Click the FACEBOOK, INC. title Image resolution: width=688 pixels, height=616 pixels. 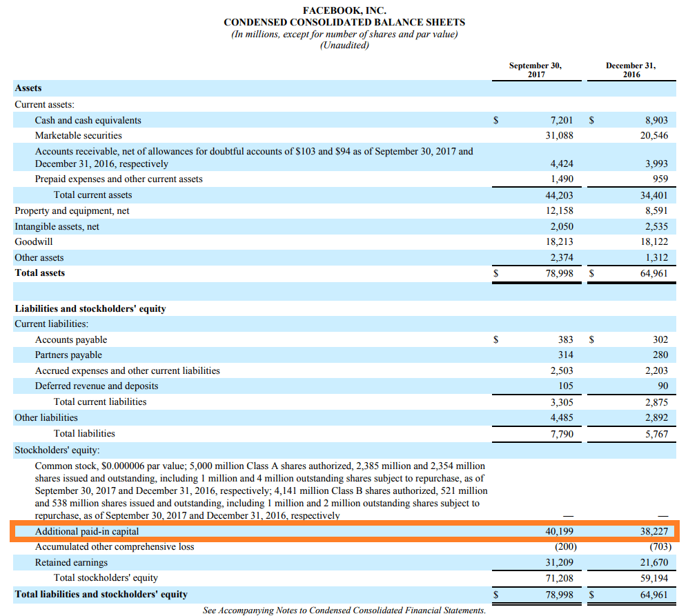[x=344, y=10]
